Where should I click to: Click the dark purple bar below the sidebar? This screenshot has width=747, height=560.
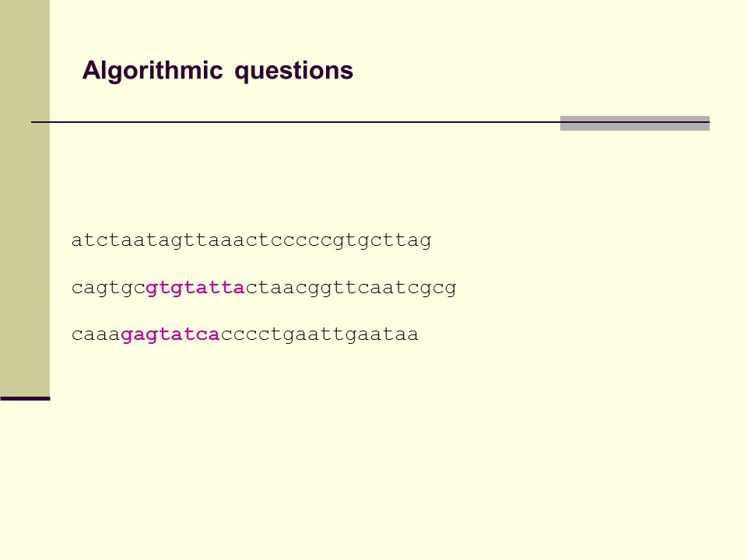25,398
